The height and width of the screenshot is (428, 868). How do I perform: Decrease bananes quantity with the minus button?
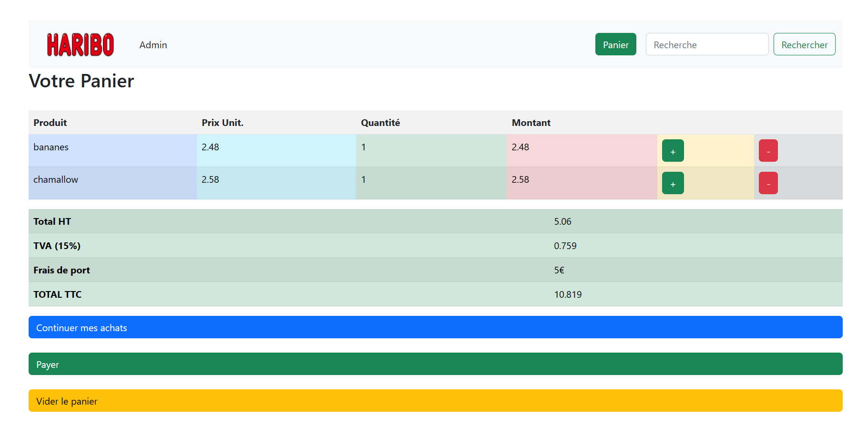(768, 151)
